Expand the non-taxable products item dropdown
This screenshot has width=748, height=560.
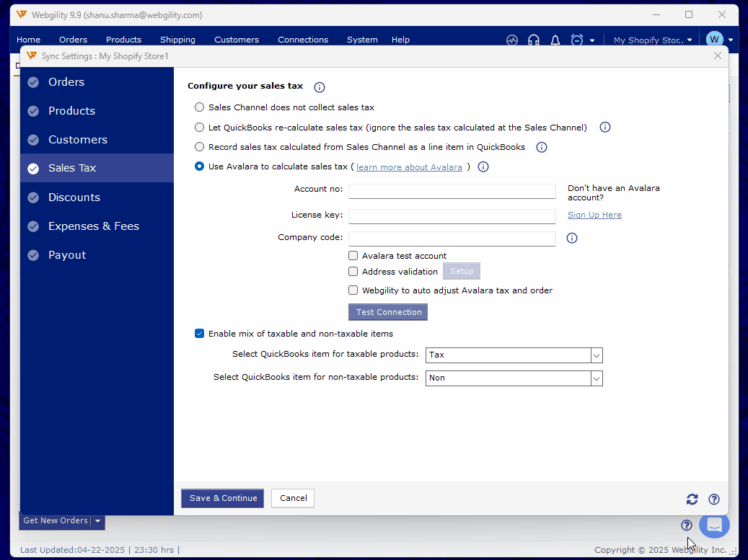597,378
